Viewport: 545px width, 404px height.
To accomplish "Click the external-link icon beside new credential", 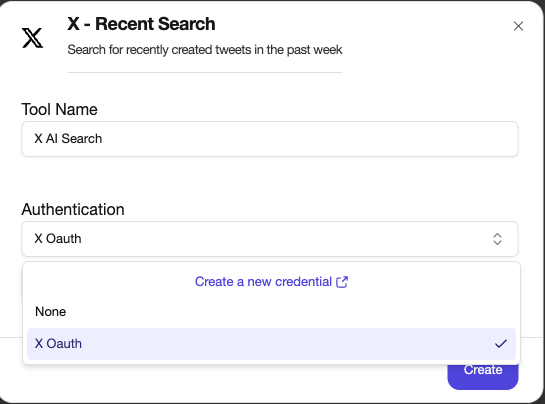I will (342, 282).
